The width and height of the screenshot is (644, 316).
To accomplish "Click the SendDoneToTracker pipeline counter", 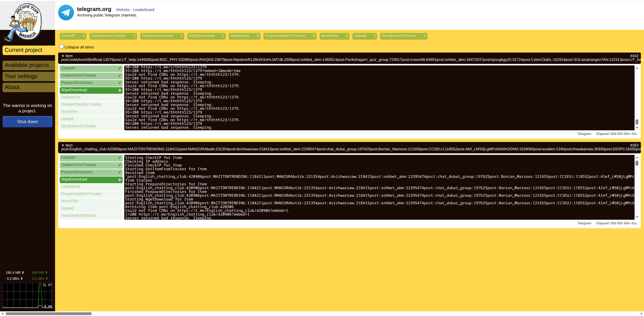I will click(x=404, y=36).
